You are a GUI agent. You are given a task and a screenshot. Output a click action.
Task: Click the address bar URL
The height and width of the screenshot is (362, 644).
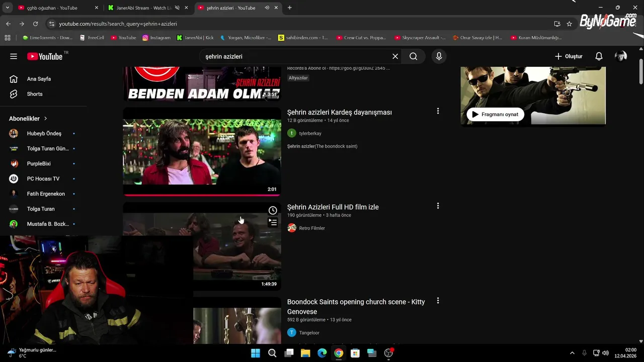118,24
